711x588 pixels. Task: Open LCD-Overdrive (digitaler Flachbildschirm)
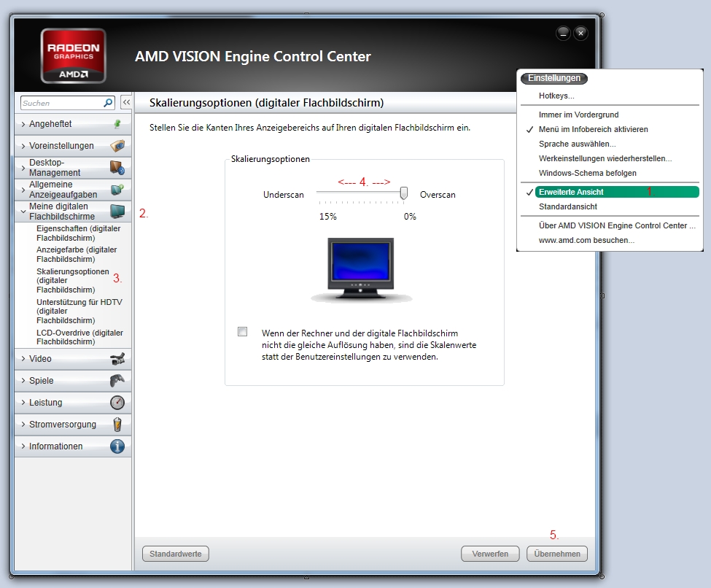pos(79,337)
